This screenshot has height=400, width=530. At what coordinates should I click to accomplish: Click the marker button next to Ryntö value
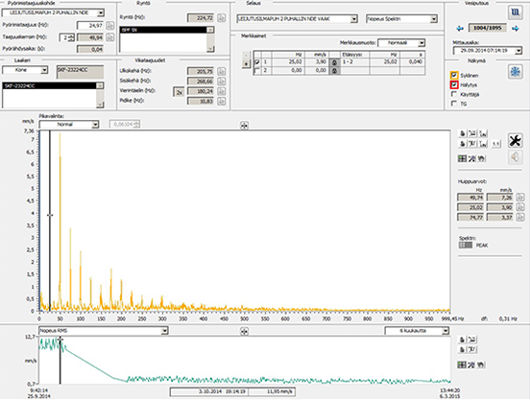(221, 18)
